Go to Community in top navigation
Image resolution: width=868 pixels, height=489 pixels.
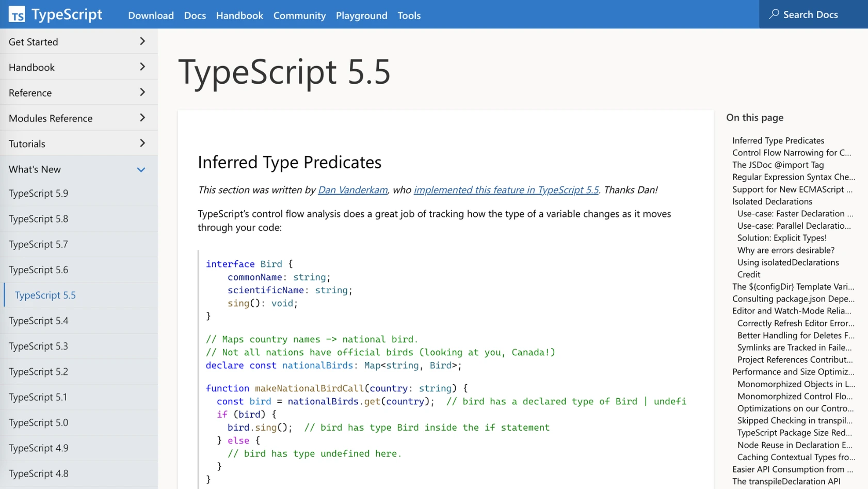point(299,15)
